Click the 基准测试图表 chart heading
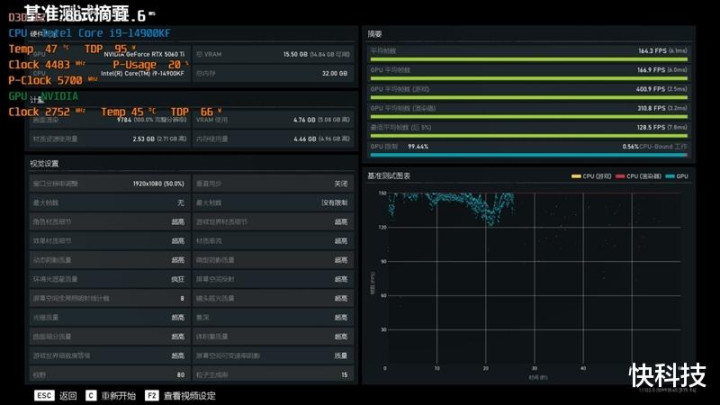 pos(389,176)
